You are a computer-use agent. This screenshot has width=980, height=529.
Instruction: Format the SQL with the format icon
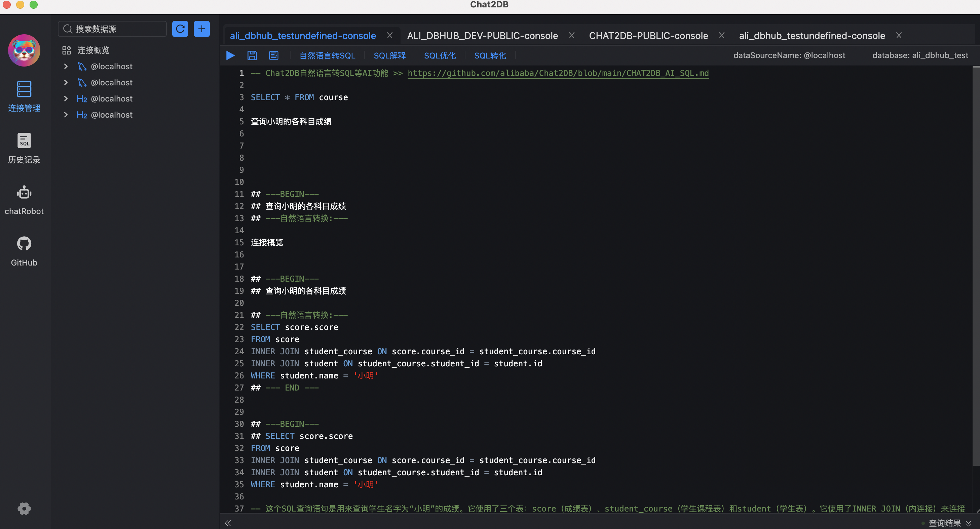tap(273, 55)
